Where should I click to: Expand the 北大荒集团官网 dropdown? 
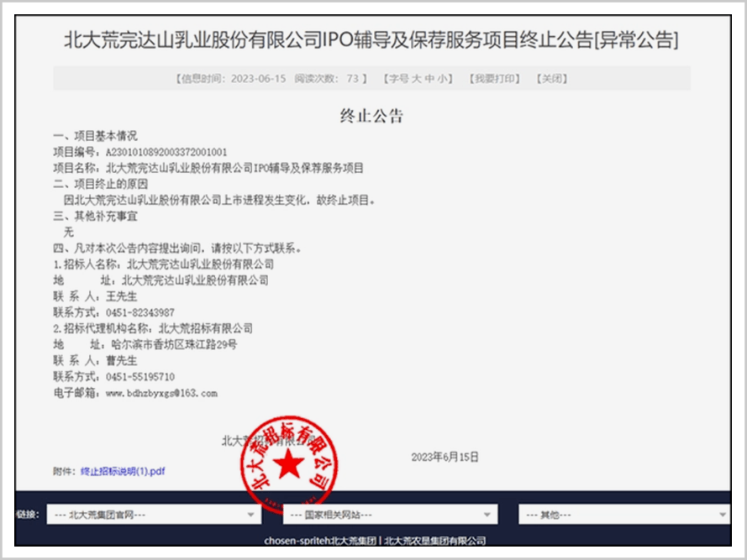(x=153, y=515)
